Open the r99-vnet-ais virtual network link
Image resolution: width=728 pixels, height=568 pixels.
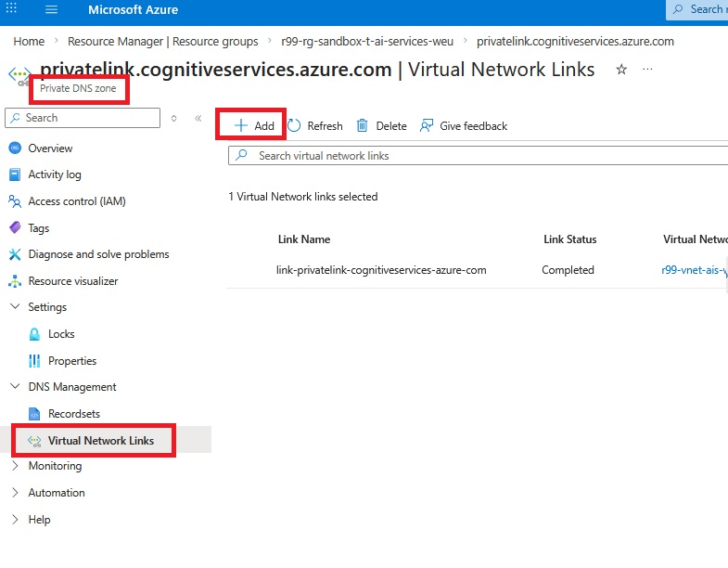[x=694, y=270]
